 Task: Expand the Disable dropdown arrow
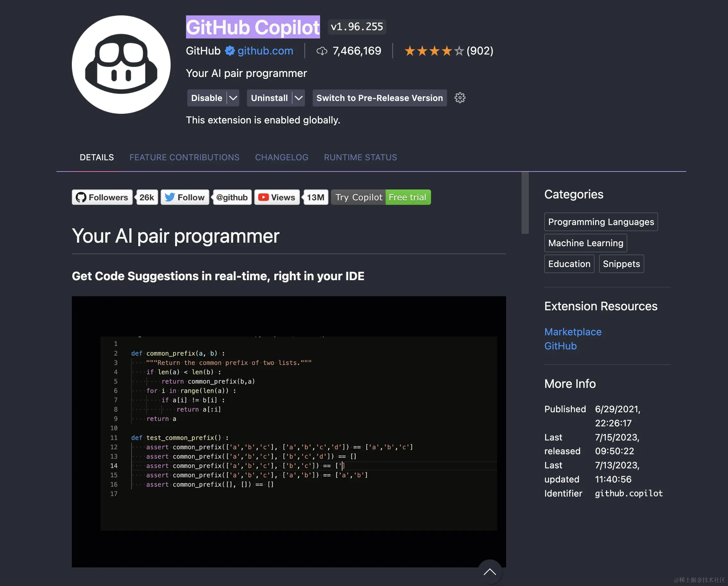[x=233, y=98]
